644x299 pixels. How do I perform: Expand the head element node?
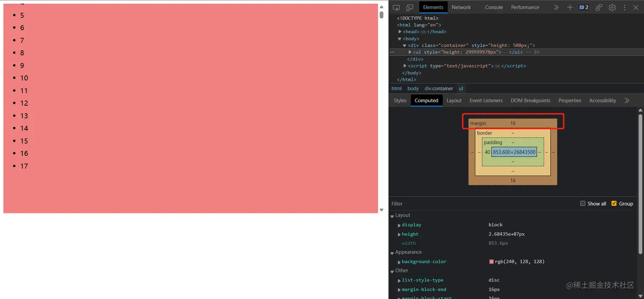click(400, 32)
